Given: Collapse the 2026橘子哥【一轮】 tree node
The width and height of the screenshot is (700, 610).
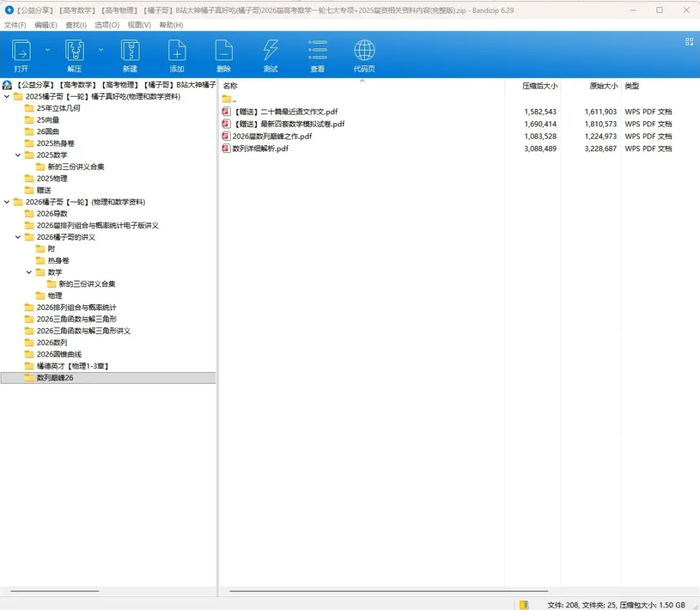Looking at the screenshot, I should (x=6, y=202).
